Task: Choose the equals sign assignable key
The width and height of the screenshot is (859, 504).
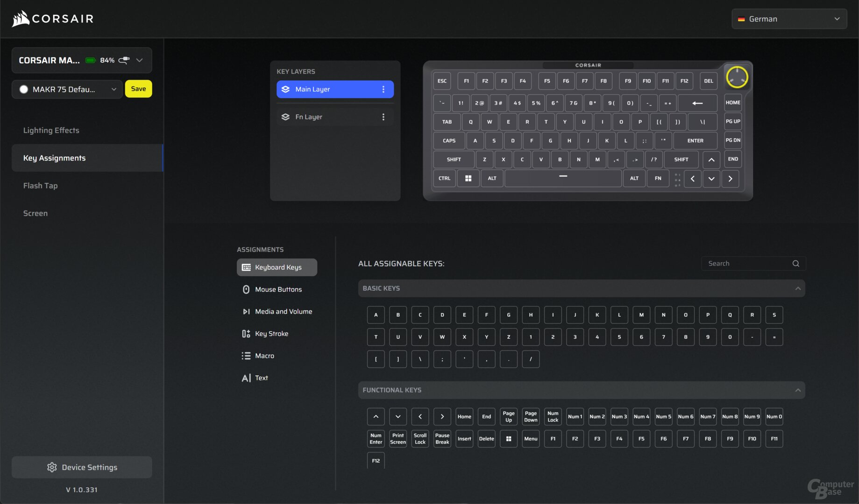Action: pyautogui.click(x=774, y=337)
